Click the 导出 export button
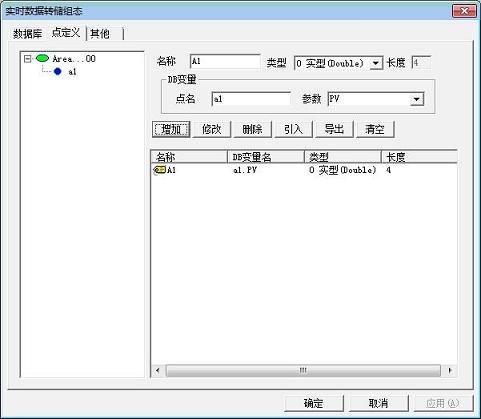The height and width of the screenshot is (419, 481). click(x=334, y=129)
